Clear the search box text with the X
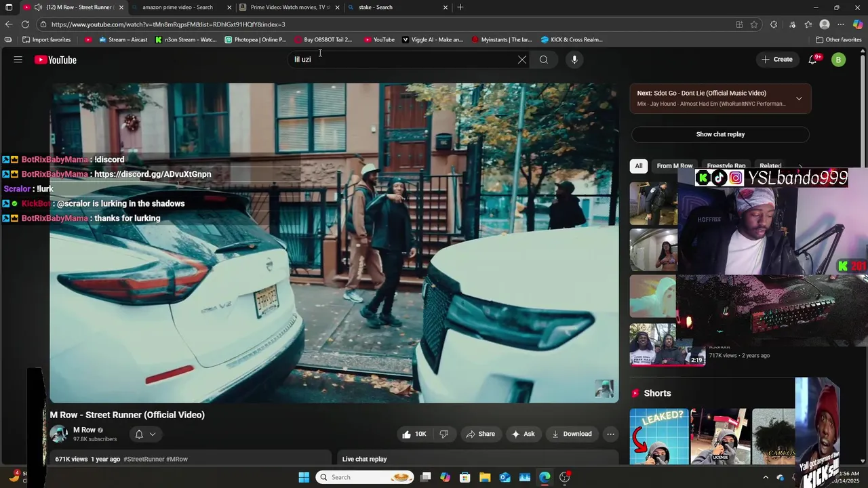The width and height of the screenshot is (868, 488). (x=522, y=60)
